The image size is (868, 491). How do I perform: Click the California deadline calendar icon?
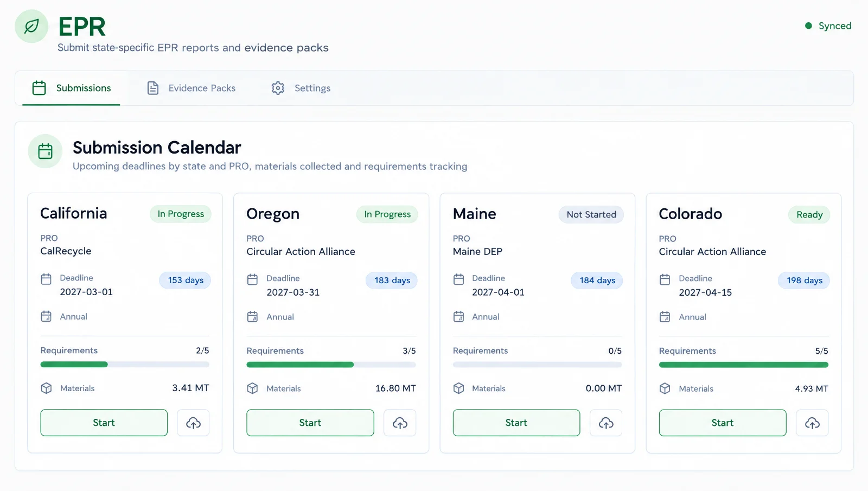(46, 279)
